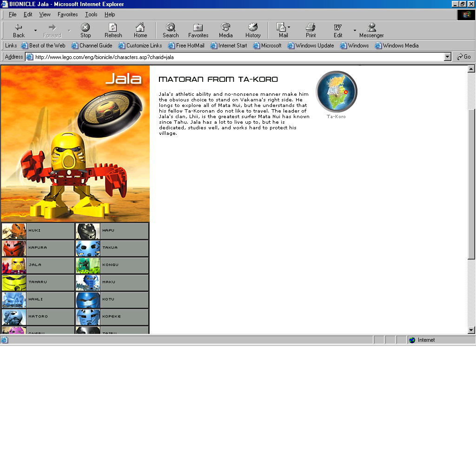Expand the Mail options dropdown arrow
This screenshot has height=465, width=476.
coord(289,27)
